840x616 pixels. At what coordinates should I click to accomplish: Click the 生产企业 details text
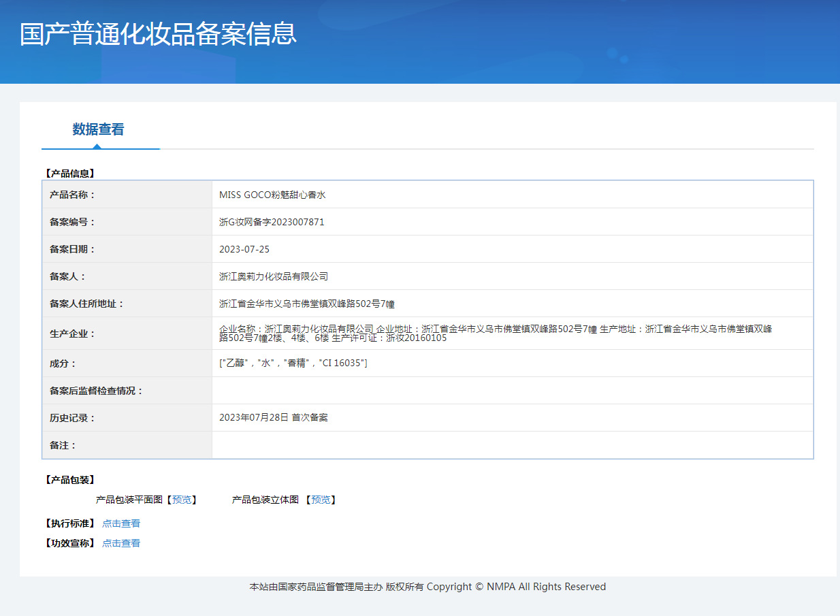click(496, 333)
